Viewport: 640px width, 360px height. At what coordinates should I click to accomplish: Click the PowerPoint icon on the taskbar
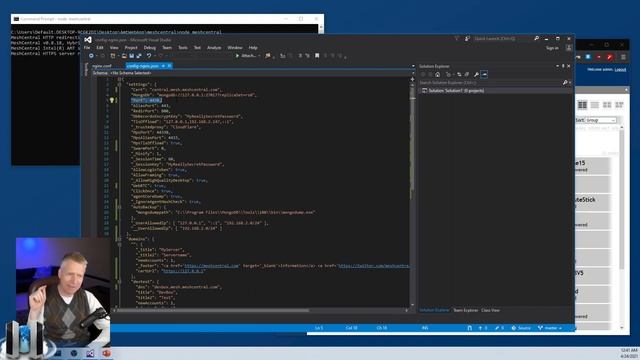[107, 353]
